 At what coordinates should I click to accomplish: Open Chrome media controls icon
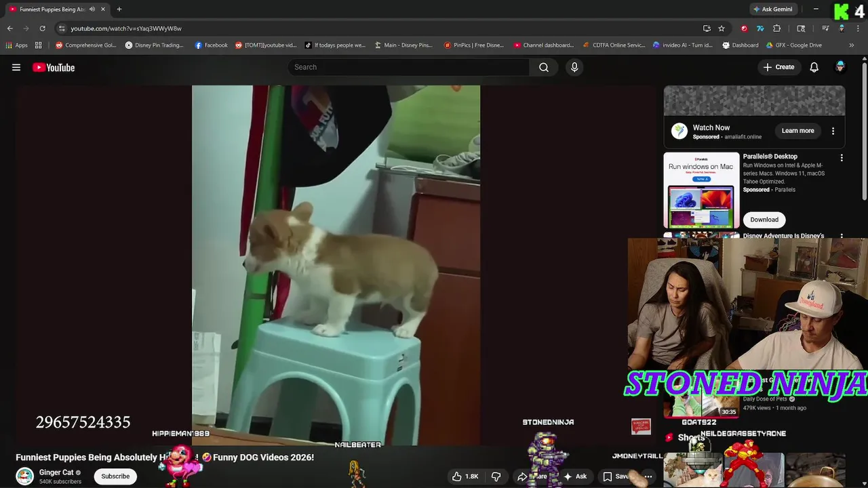(825, 28)
